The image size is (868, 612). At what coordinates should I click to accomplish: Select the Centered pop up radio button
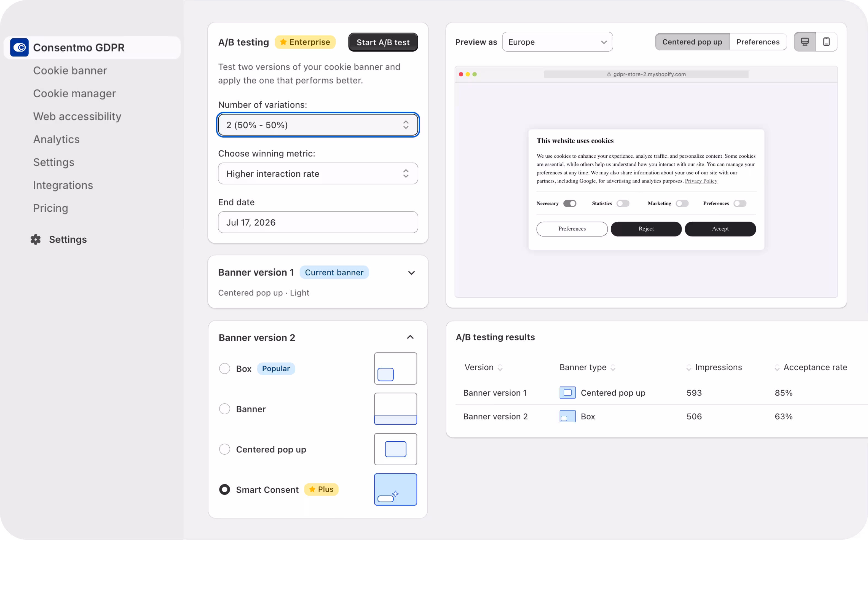click(x=224, y=449)
